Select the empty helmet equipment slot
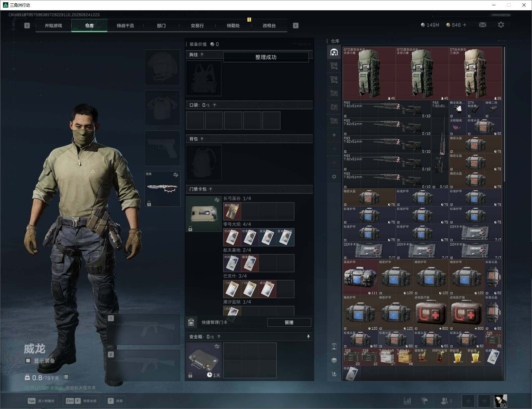Screen dimensions: 532x409 click(x=162, y=67)
